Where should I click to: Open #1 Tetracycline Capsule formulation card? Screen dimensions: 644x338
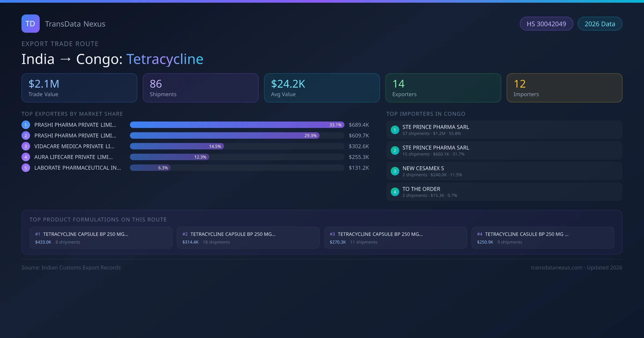coord(101,238)
